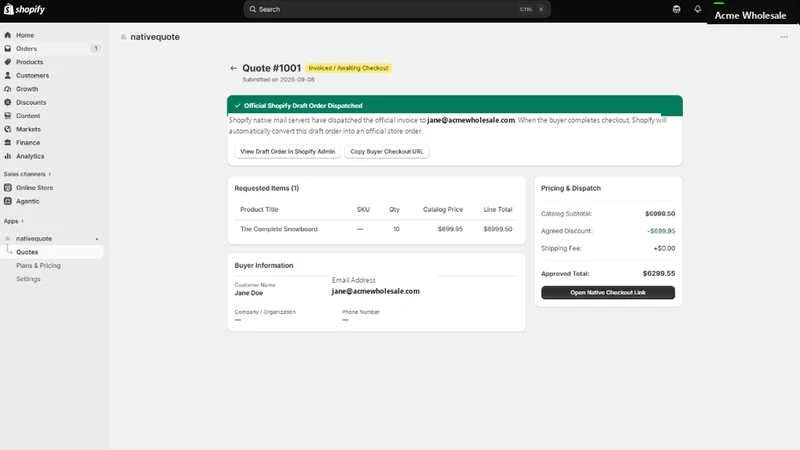Click Official Shopify Draft Order Dispatched banner

click(455, 105)
